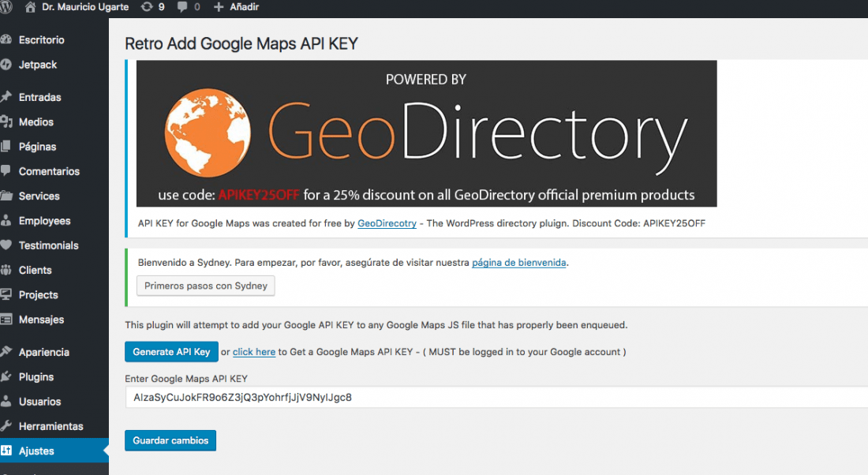868x475 pixels.
Task: Open the página de bienvenida link
Action: (x=518, y=263)
